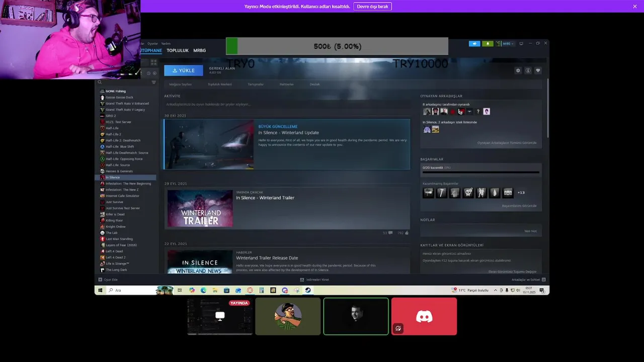This screenshot has height=362, width=644.
Task: Click the weather widget Parçalı bulutlu
Action: tap(470, 290)
